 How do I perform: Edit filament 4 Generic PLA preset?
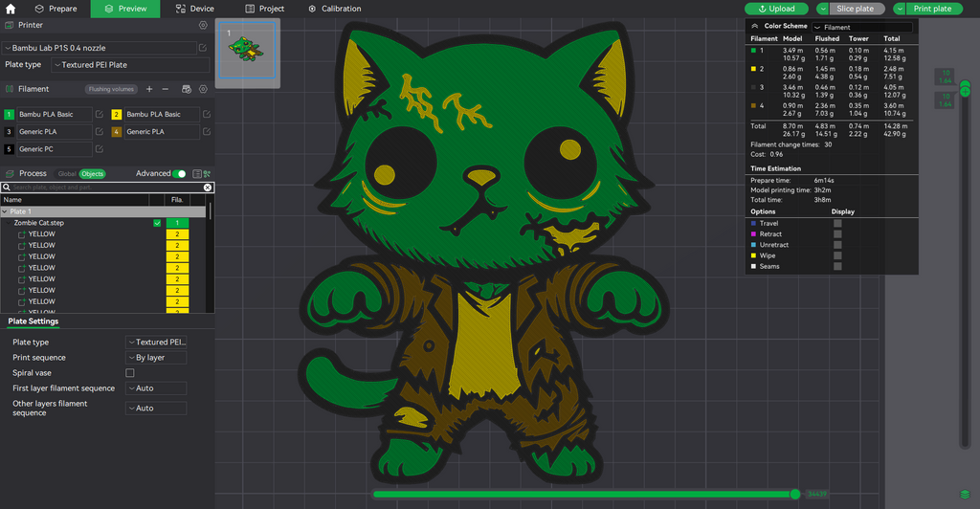pyautogui.click(x=207, y=132)
